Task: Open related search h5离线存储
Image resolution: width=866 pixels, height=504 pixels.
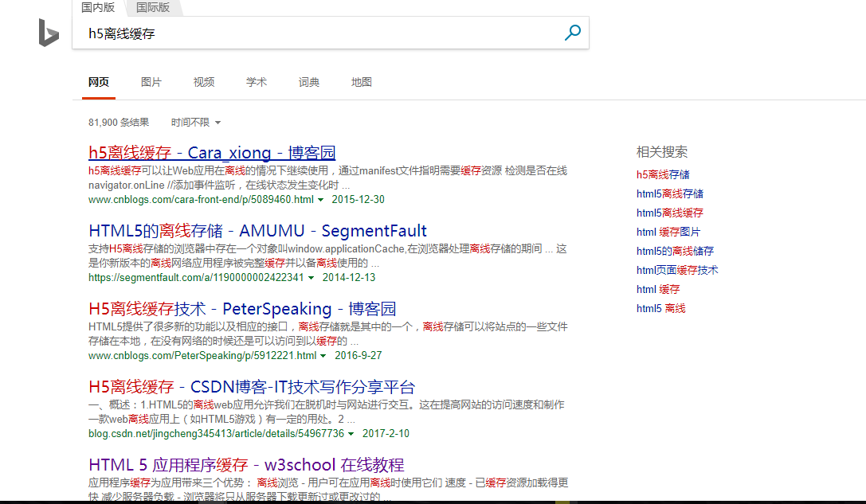Action: coord(663,174)
